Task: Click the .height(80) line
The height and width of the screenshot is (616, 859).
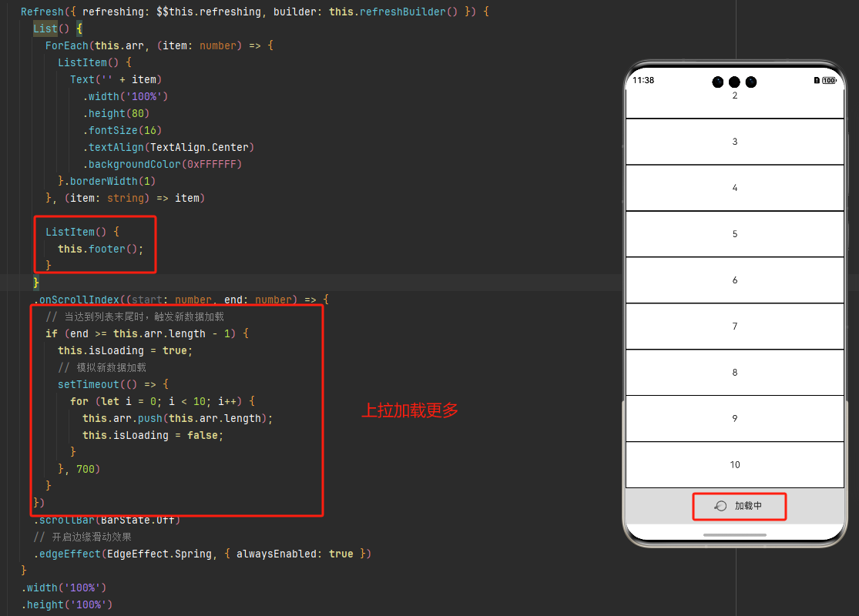Action: click(x=116, y=113)
